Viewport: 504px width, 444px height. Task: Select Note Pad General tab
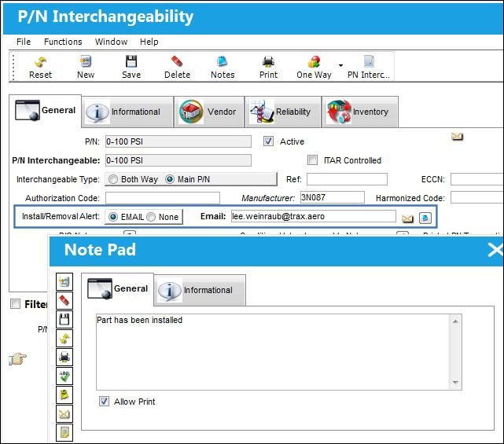pos(118,288)
